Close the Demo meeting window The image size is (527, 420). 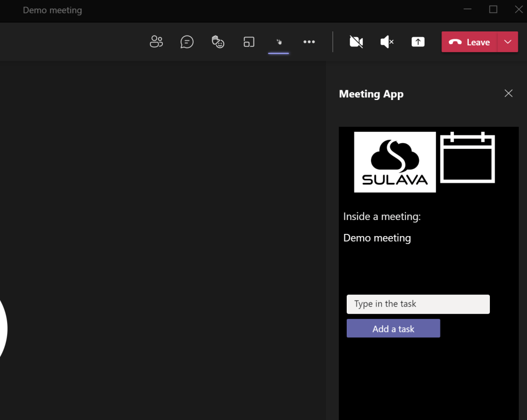(x=519, y=9)
